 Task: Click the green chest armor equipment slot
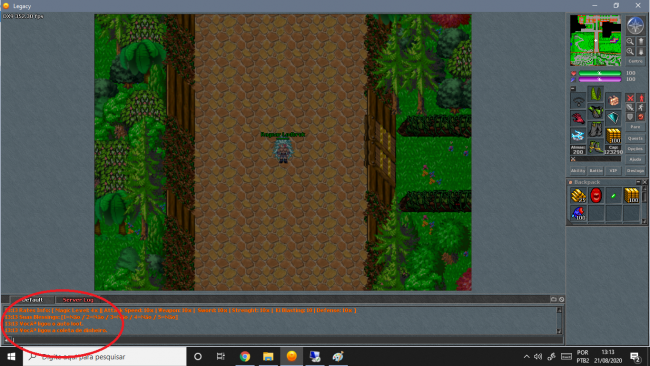(596, 111)
